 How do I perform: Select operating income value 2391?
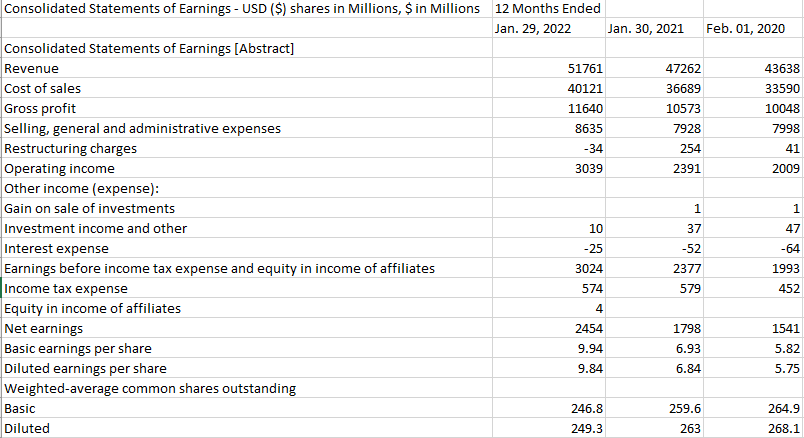pyautogui.click(x=687, y=169)
